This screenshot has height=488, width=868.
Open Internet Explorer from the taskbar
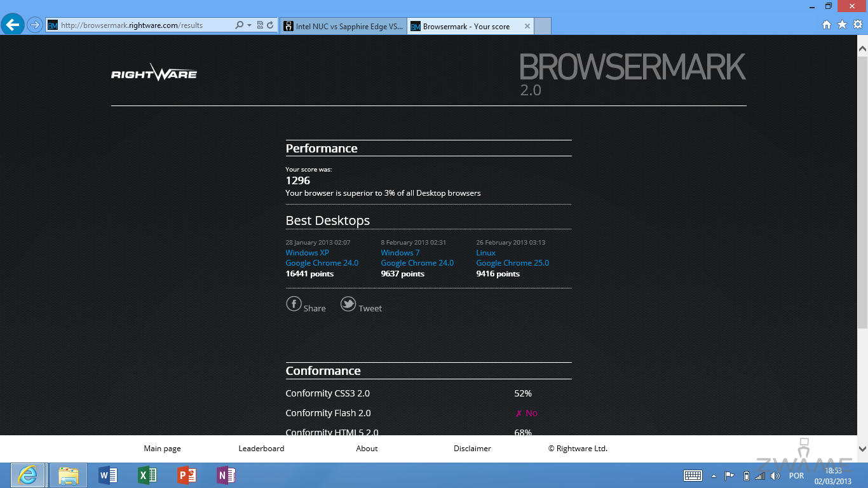[x=27, y=475]
